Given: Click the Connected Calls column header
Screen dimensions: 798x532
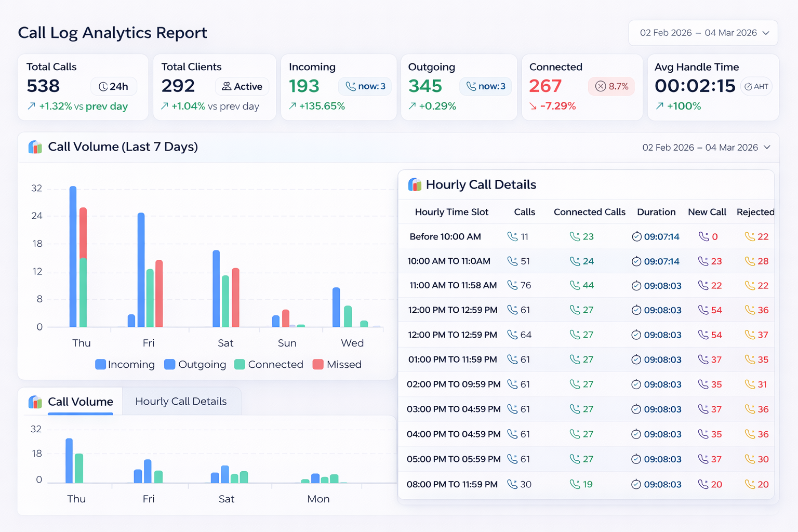Looking at the screenshot, I should pos(589,212).
